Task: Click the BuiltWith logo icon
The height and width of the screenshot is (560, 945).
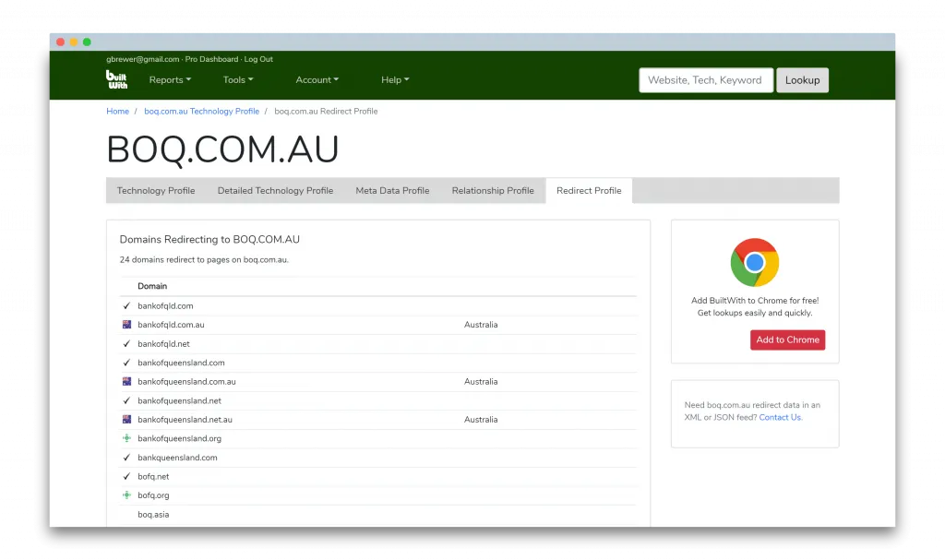Action: pos(117,80)
